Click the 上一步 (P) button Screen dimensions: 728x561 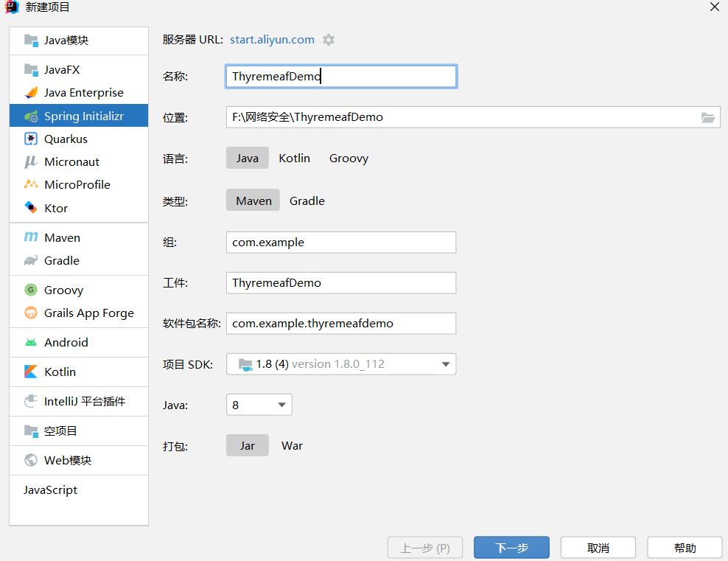425,548
